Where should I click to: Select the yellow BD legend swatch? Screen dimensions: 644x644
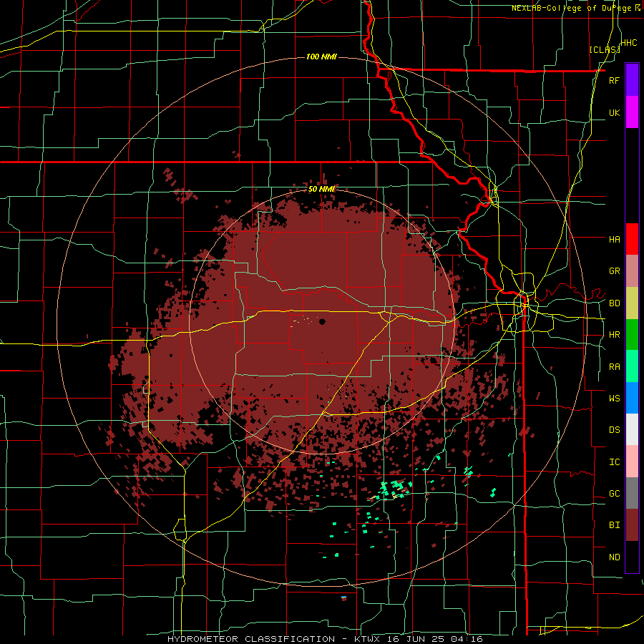[x=632, y=303]
